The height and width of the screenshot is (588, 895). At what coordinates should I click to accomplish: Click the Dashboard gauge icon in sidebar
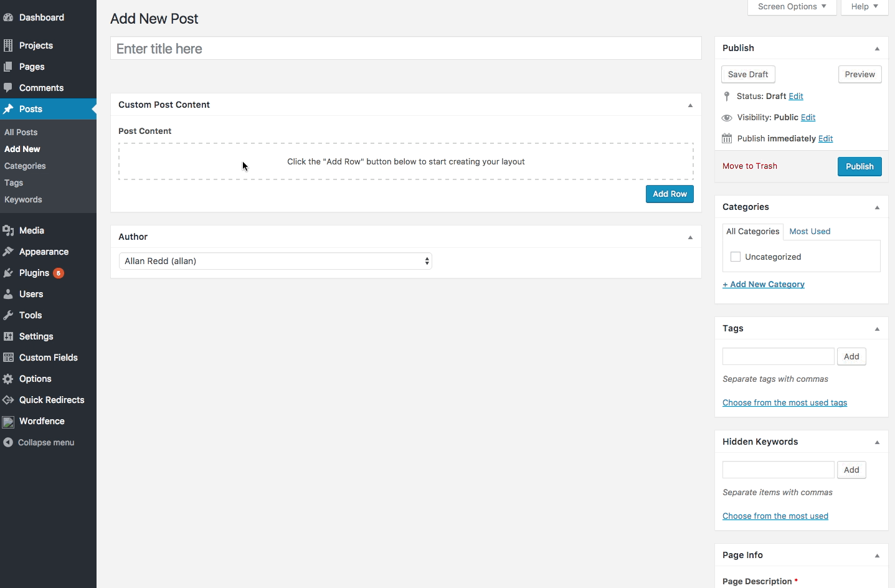tap(8, 17)
